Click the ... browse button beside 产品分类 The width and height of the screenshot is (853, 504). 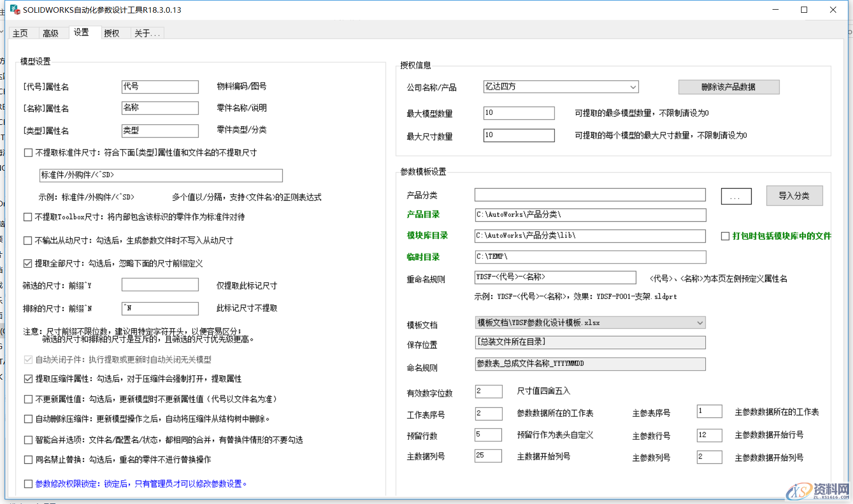click(x=736, y=196)
